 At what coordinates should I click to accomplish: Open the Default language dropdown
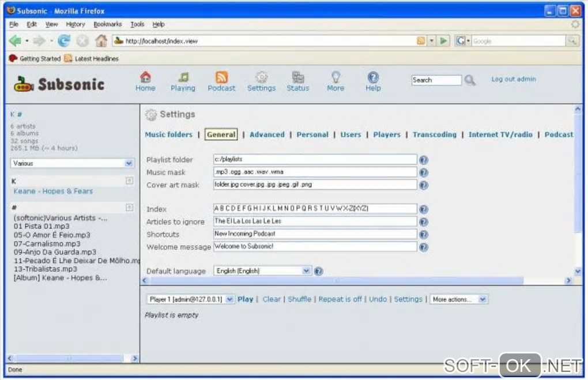point(262,271)
